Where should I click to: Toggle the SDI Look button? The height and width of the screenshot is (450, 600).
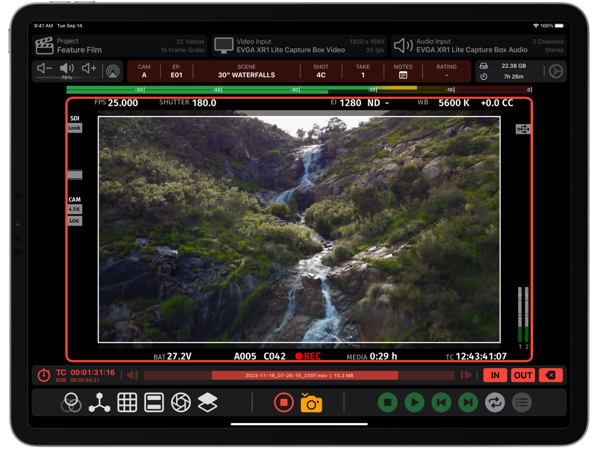click(74, 128)
